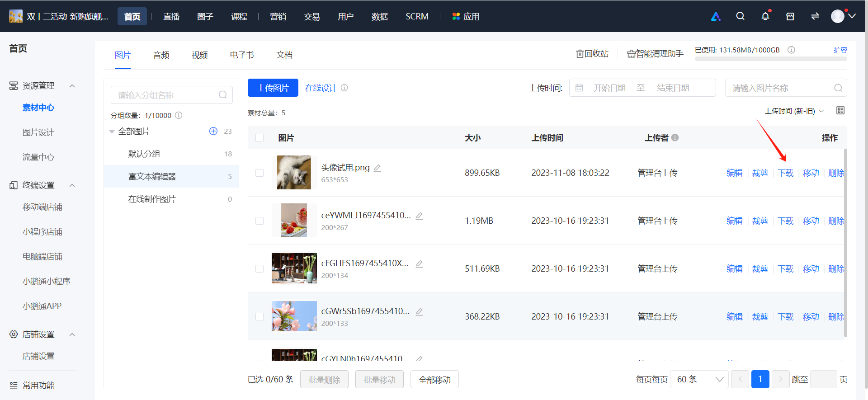Click 下载 for 头像试用.png
The width and height of the screenshot is (868, 400).
(x=786, y=173)
